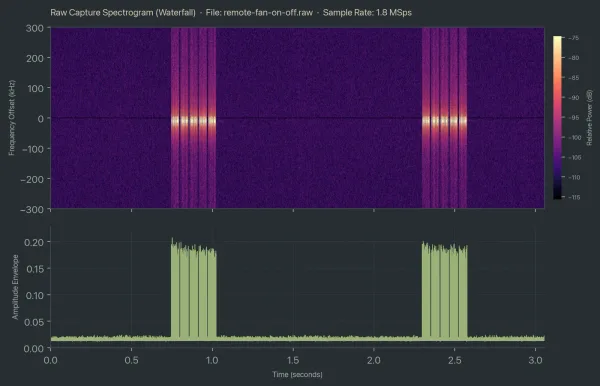Click the Raw Capture Spectrogram (Waterfall) title
The width and height of the screenshot is (600, 386).
click(123, 13)
